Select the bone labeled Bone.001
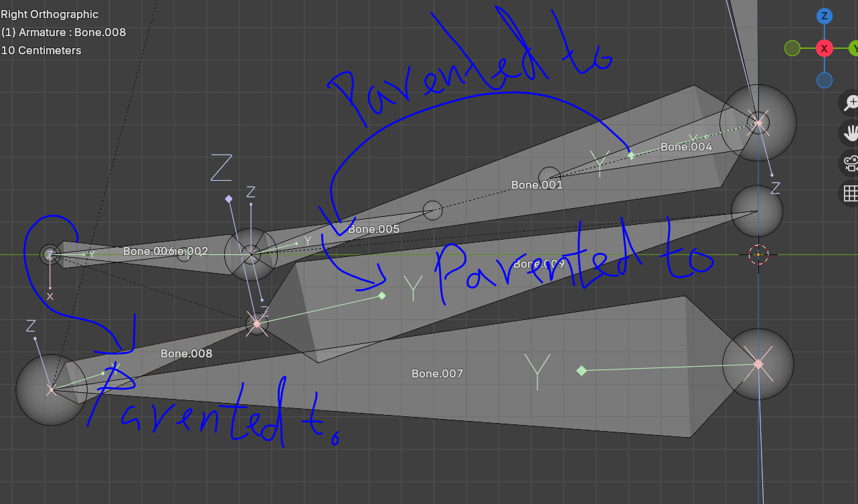Image resolution: width=858 pixels, height=504 pixels. click(x=537, y=185)
